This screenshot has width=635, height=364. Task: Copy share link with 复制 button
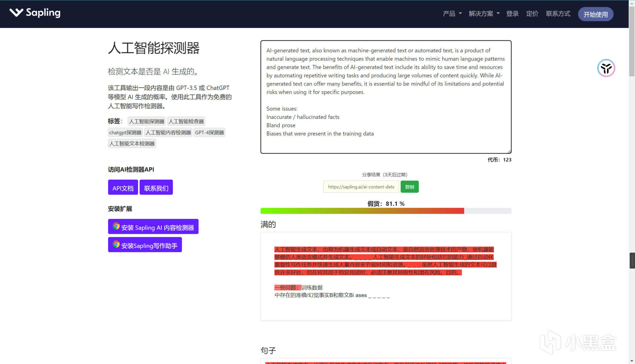[x=410, y=187]
